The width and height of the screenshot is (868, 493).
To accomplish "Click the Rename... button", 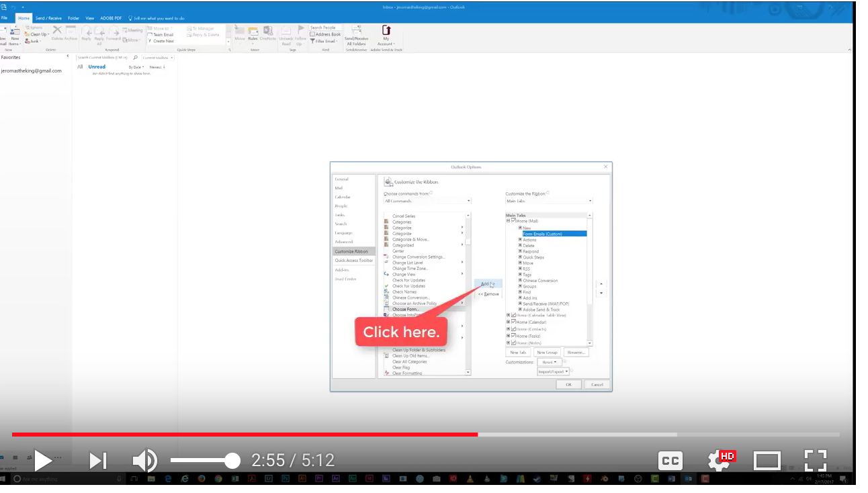I will pyautogui.click(x=576, y=352).
